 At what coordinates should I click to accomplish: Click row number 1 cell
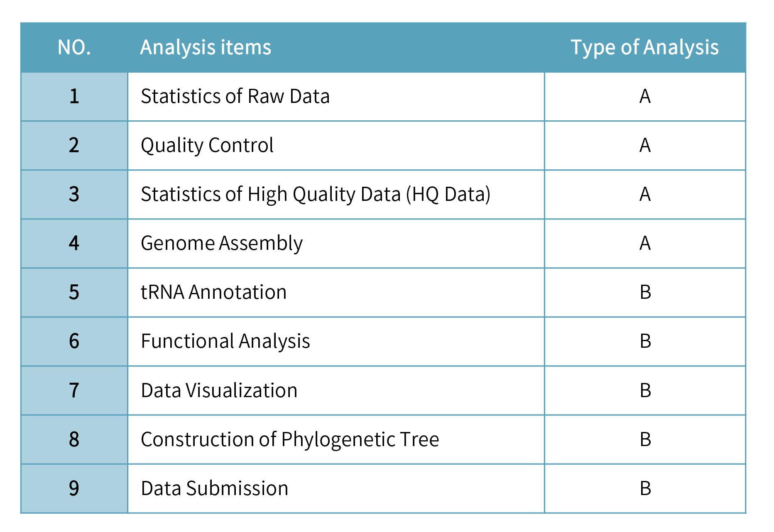pos(74,96)
